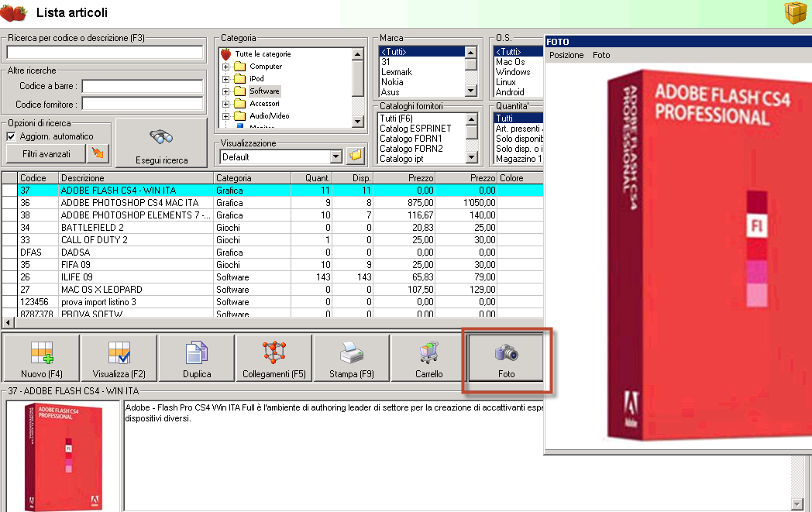The image size is (812, 512).
Task: Sort by Disp. column header
Action: click(352, 178)
